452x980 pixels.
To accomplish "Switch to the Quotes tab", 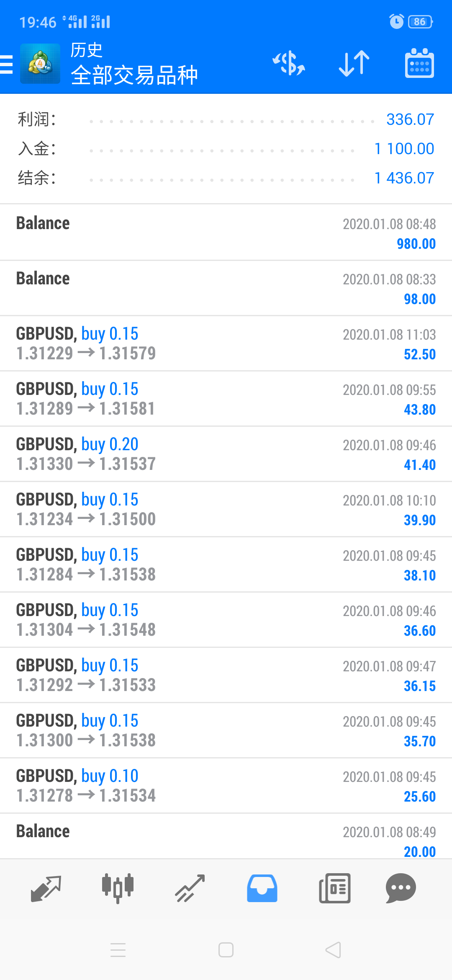I will coord(46,888).
